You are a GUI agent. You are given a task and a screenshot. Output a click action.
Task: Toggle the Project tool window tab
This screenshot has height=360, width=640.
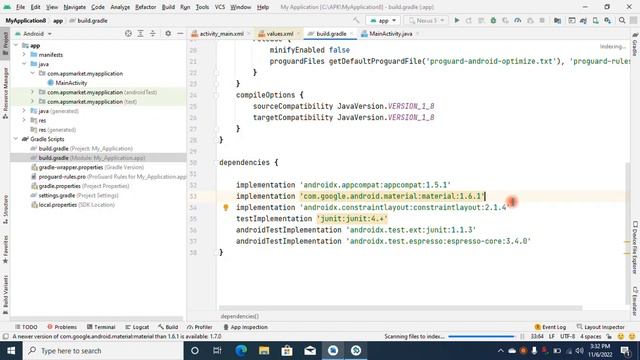click(x=5, y=44)
